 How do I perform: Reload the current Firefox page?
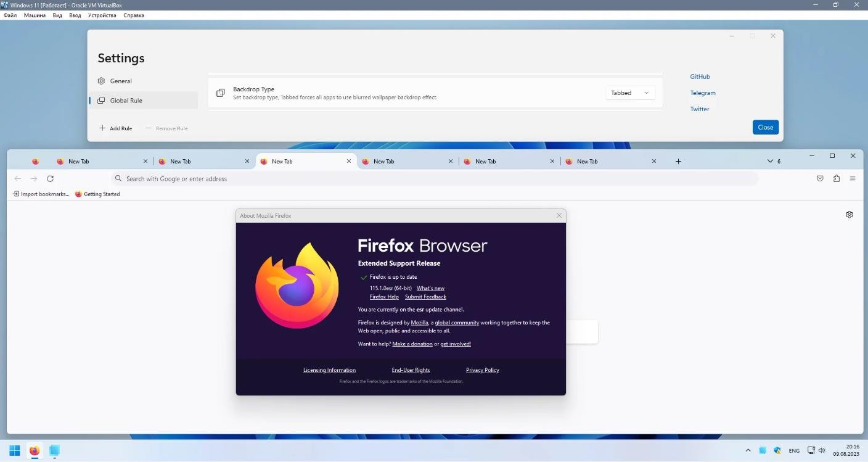click(51, 178)
